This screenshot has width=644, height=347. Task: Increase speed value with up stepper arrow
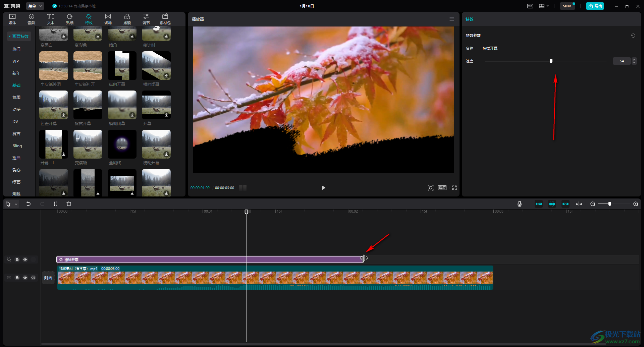pyautogui.click(x=634, y=59)
